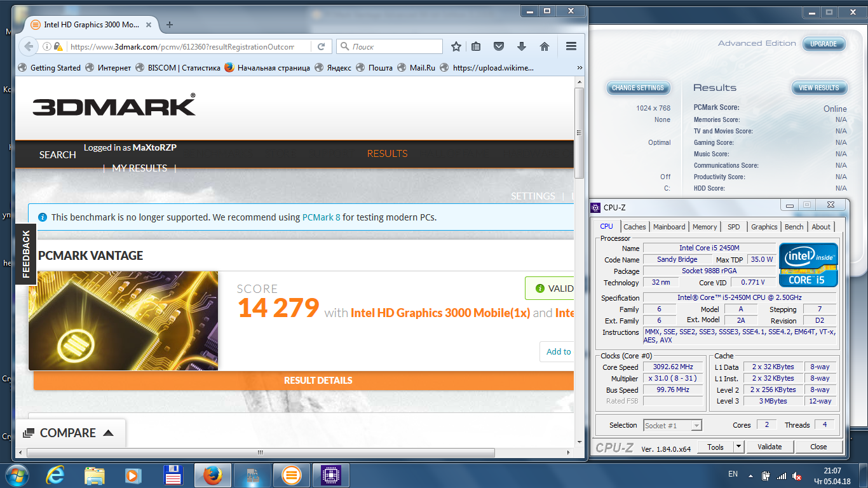This screenshot has height=488, width=868.
Task: Switch to the Bench tab in CPU-Z
Action: [x=794, y=227]
